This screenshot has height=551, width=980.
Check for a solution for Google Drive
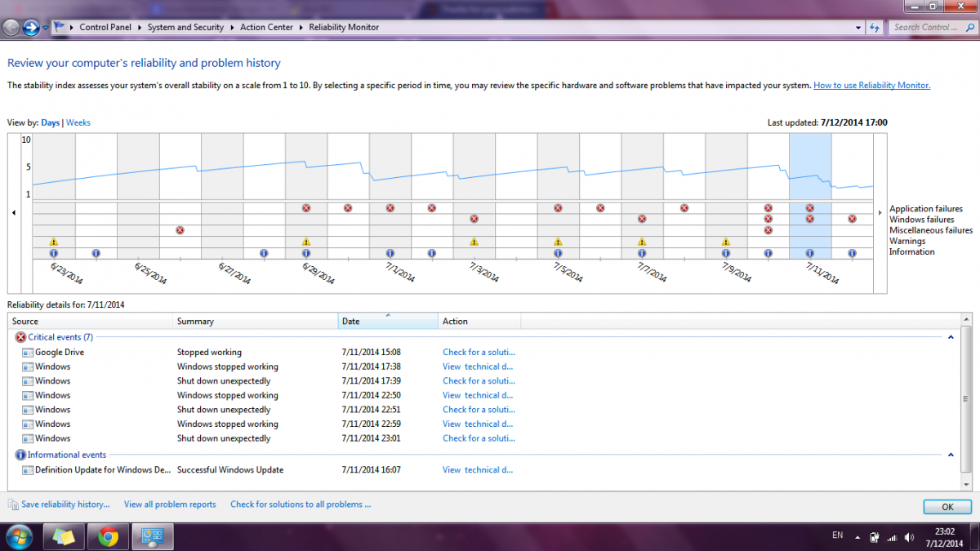pos(479,353)
